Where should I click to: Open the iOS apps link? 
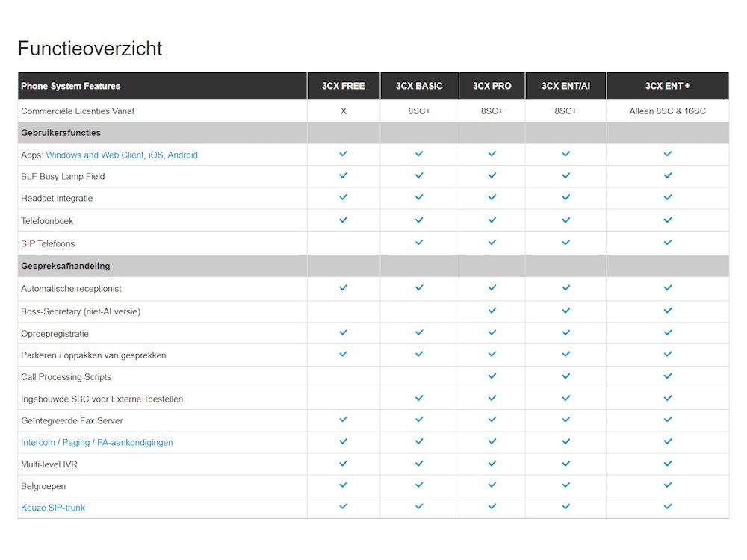tap(156, 155)
